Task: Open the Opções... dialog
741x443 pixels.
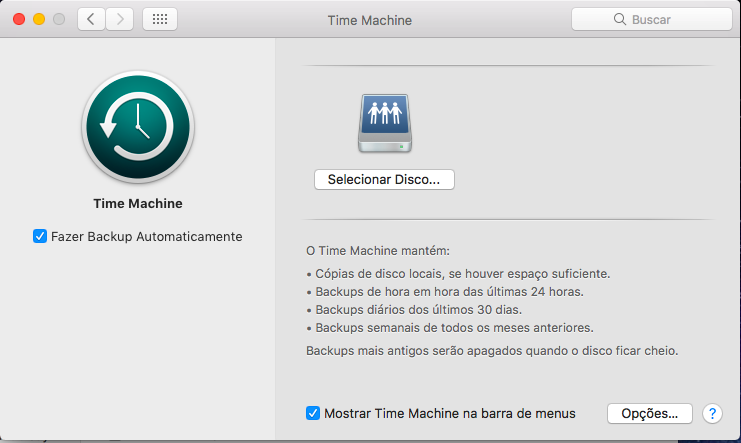Action: [649, 413]
